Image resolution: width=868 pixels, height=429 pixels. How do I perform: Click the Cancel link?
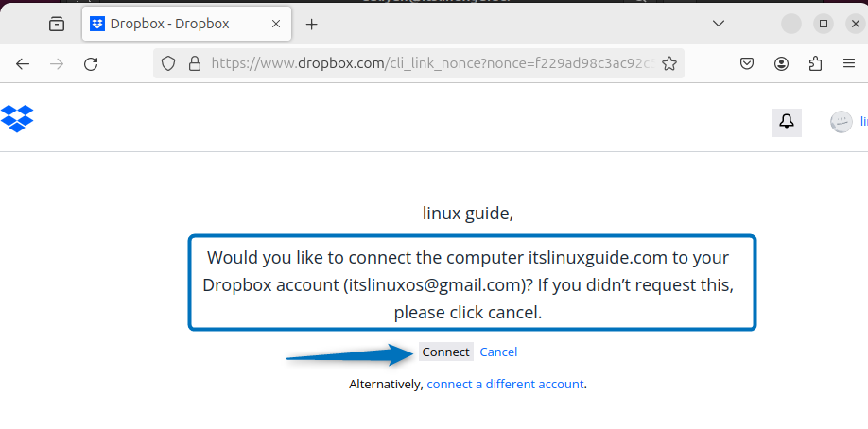(x=498, y=352)
